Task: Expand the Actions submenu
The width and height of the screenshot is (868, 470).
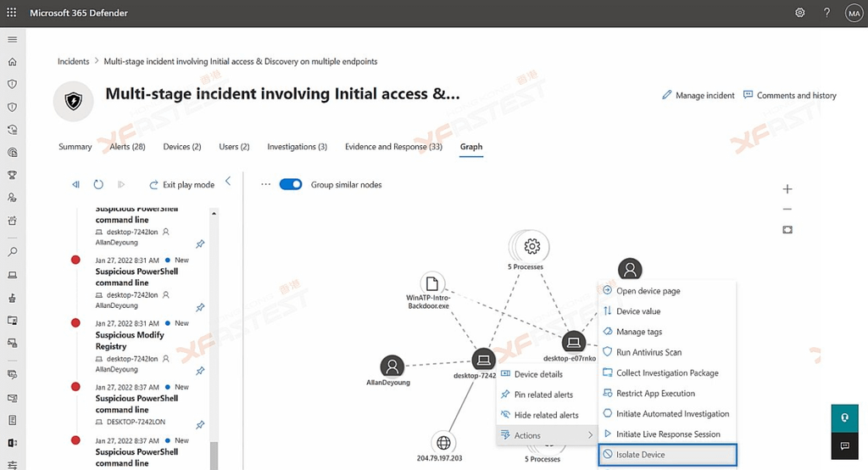Action: (547, 435)
